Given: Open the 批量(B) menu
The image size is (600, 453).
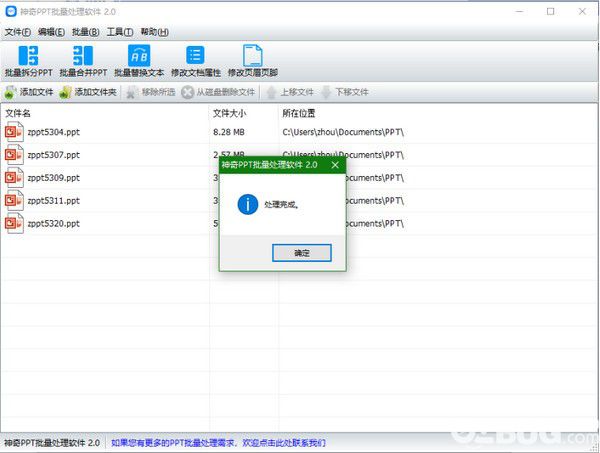Looking at the screenshot, I should point(85,32).
